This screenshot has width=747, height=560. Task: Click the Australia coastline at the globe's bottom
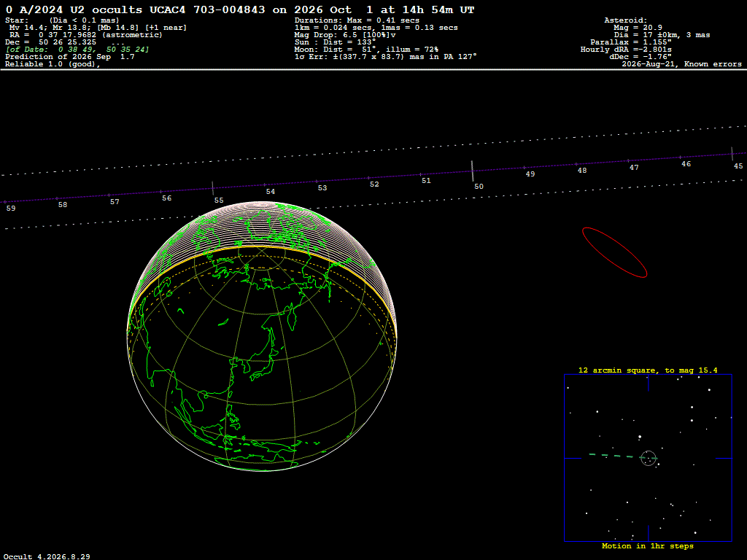[258, 461]
